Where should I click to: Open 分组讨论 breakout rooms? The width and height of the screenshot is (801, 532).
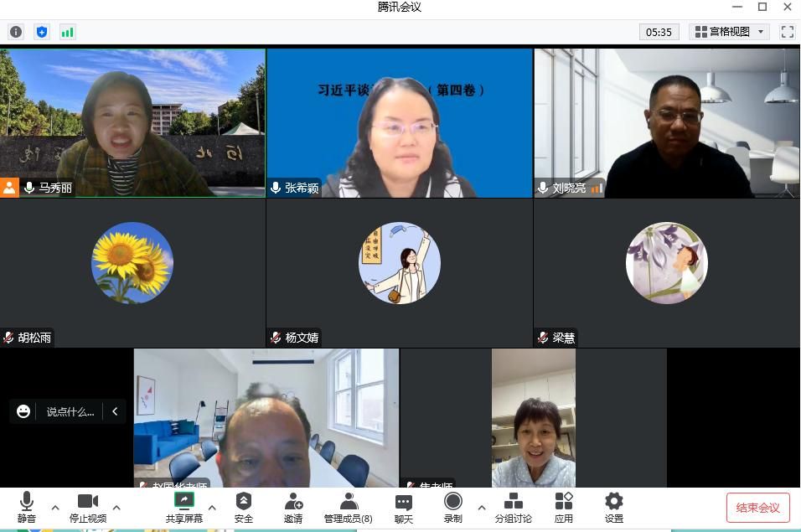(x=513, y=507)
